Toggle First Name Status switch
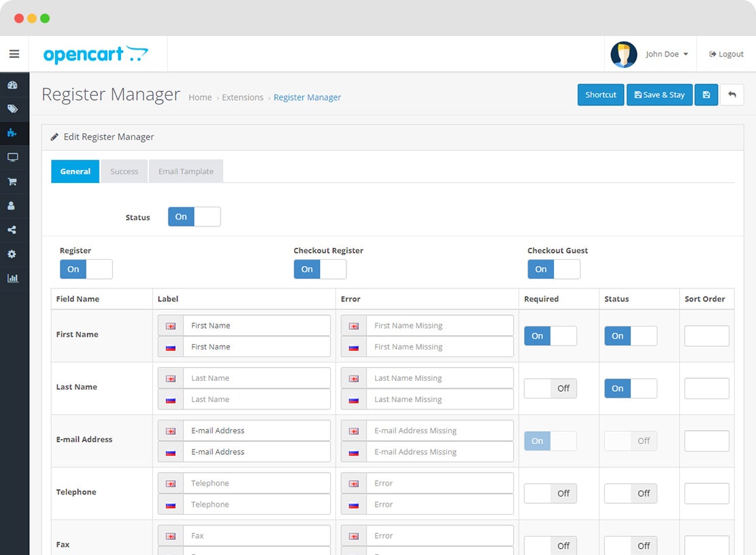Screen dimensions: 756x555 tap(631, 336)
